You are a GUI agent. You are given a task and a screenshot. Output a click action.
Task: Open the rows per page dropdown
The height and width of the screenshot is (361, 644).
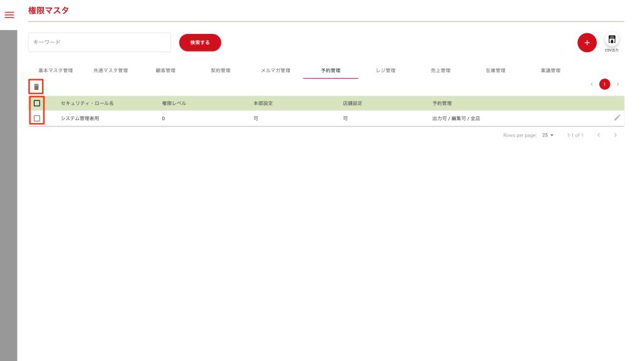547,135
